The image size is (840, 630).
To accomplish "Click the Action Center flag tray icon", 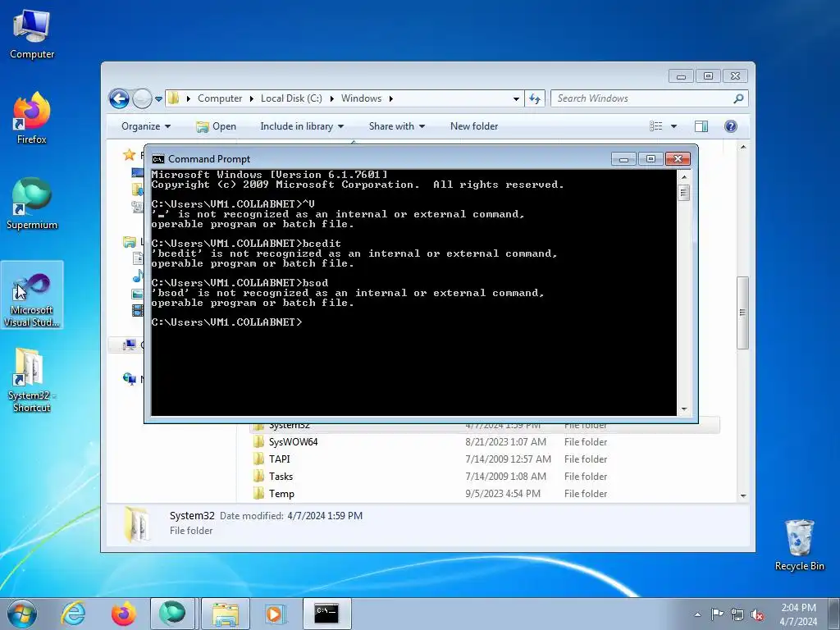I will tap(717, 614).
